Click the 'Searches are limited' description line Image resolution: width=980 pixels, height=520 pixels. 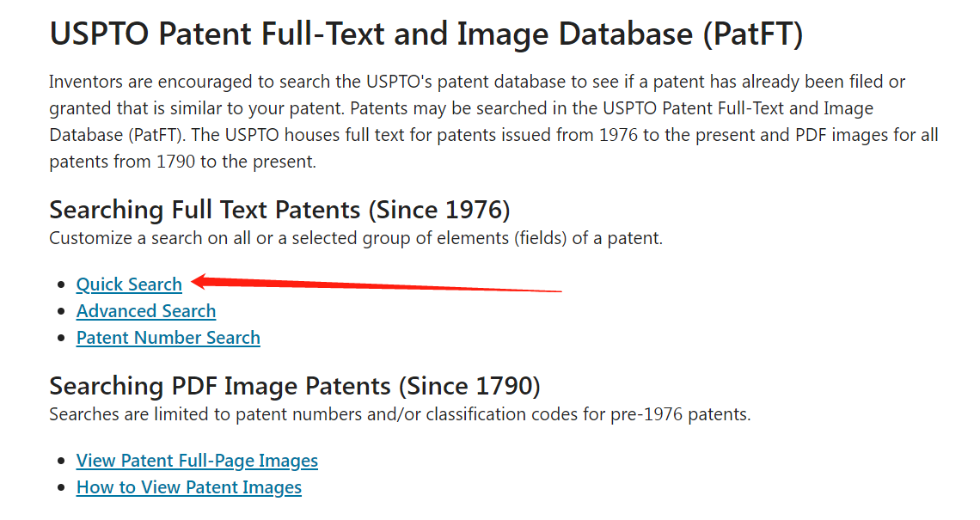coord(400,414)
